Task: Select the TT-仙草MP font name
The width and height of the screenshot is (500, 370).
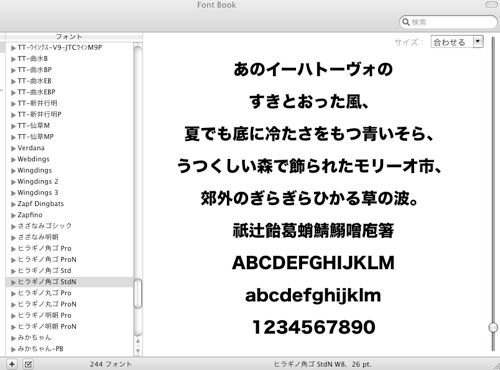Action: click(36, 137)
